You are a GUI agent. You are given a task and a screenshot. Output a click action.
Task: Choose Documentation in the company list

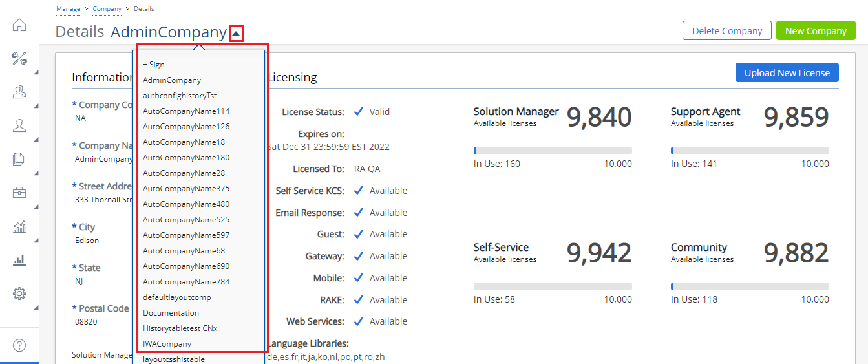[x=171, y=313]
